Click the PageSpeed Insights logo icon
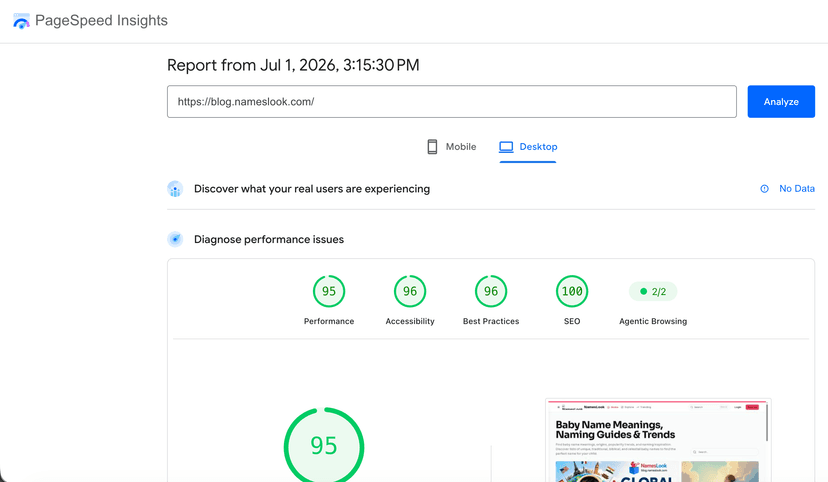The height and width of the screenshot is (482, 828). 21,21
